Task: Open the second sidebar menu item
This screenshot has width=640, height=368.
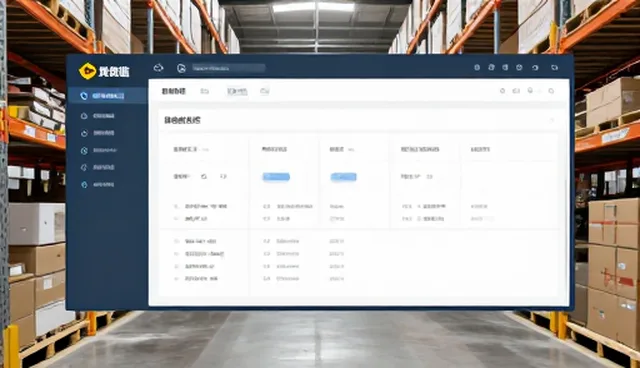Action: click(98, 116)
